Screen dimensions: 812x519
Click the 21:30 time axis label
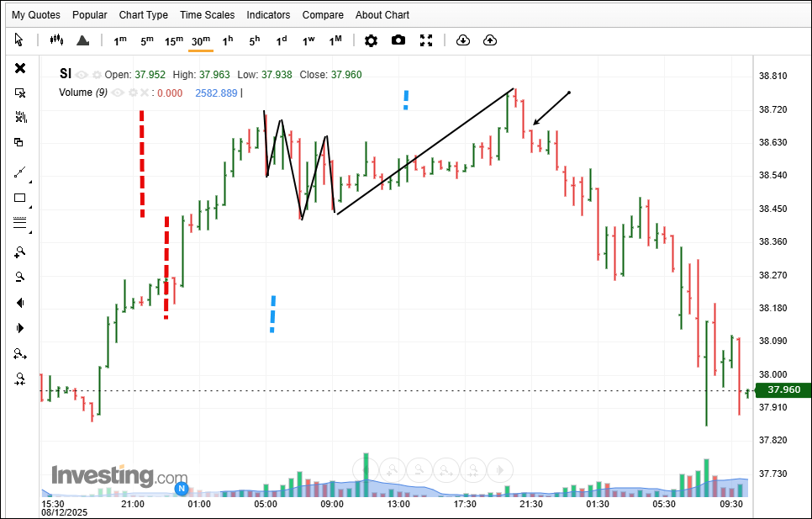click(531, 504)
